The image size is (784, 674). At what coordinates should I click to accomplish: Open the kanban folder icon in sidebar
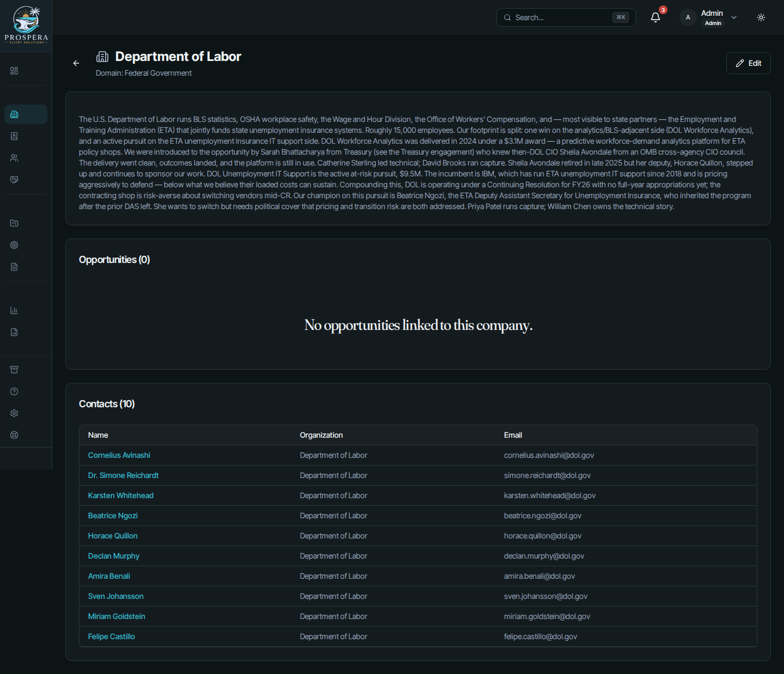click(14, 223)
